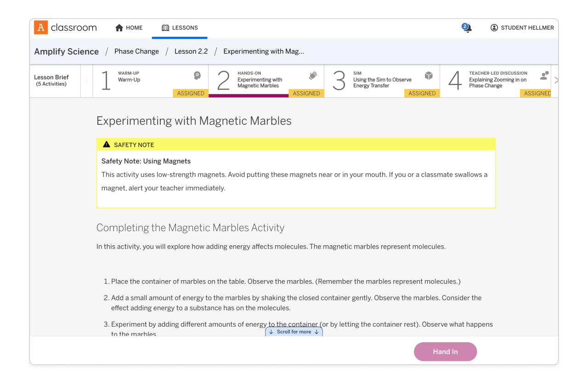
Task: Go to Amplify Science breadcrumb
Action: tap(67, 51)
